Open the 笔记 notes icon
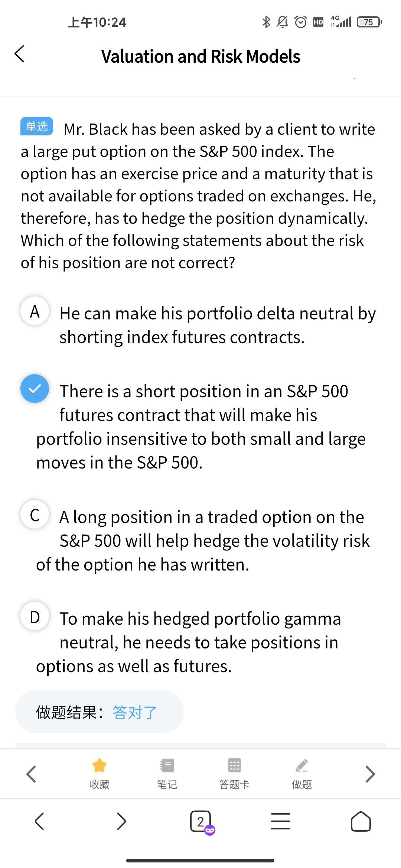The image size is (401, 868). 167,766
